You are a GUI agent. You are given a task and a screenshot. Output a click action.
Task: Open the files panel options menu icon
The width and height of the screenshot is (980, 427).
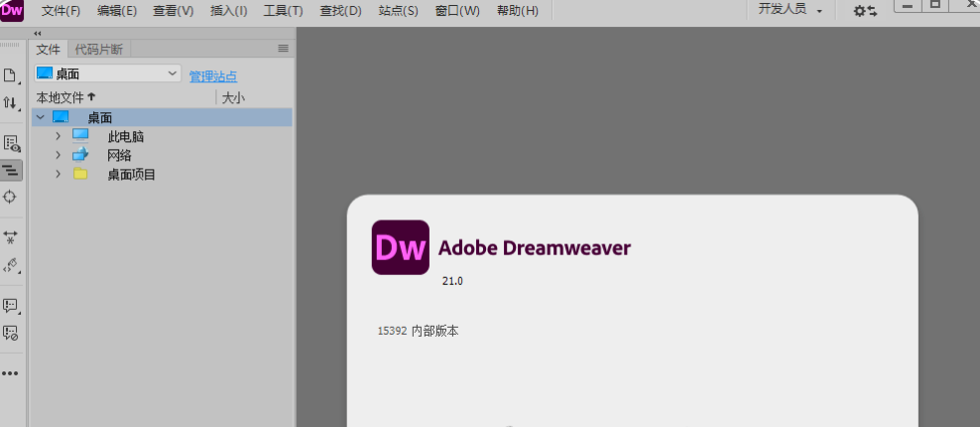[x=283, y=49]
